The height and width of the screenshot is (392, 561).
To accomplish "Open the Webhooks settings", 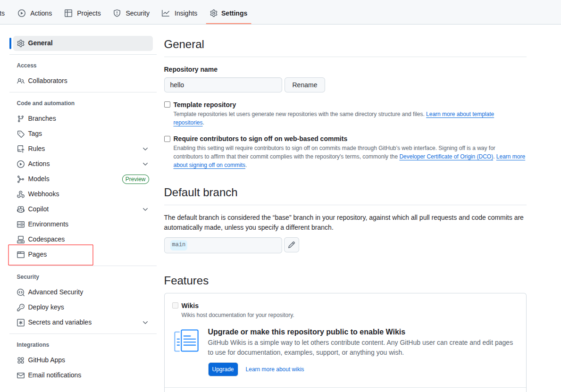I will click(83, 194).
